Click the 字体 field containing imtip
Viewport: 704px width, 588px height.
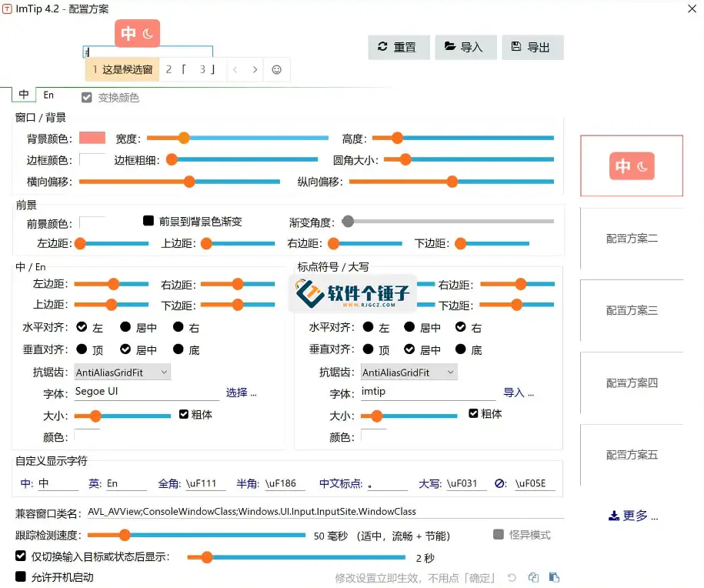(428, 392)
